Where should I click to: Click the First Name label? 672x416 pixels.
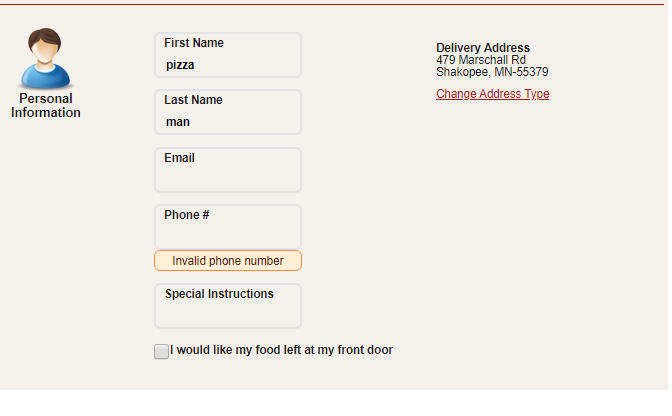194,43
